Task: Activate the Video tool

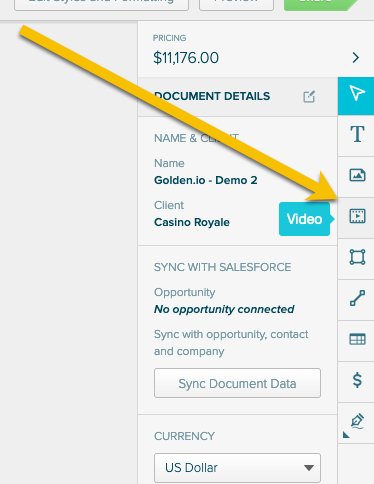Action: pyautogui.click(x=357, y=216)
